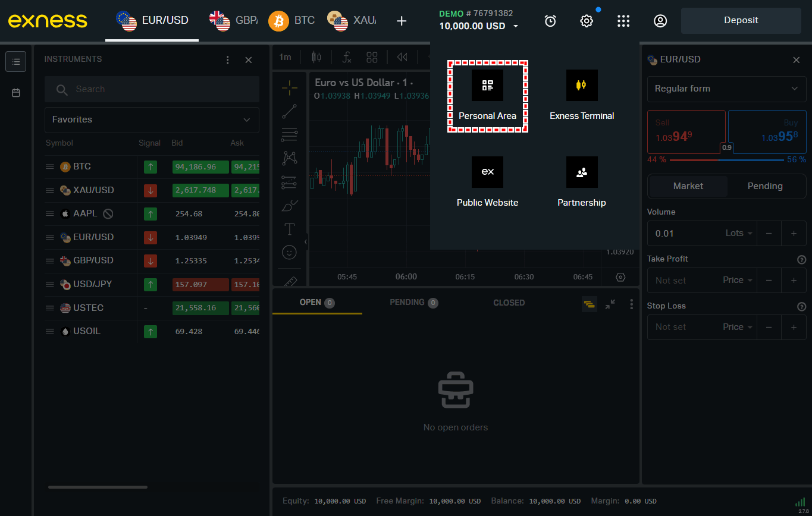The image size is (812, 516).
Task: Click the Volume 0.01 input field
Action: pyautogui.click(x=684, y=234)
